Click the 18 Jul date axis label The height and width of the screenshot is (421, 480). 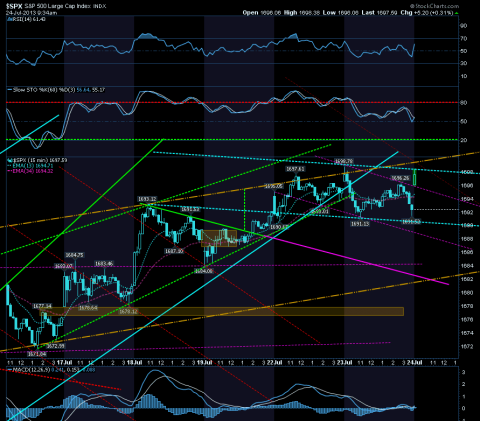point(134,363)
